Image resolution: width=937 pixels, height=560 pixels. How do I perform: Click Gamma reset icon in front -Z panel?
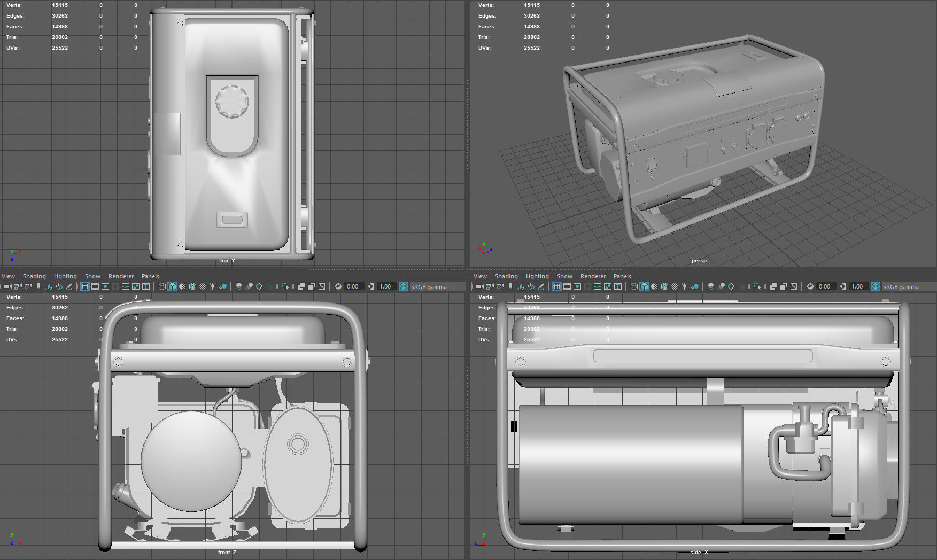click(x=371, y=286)
